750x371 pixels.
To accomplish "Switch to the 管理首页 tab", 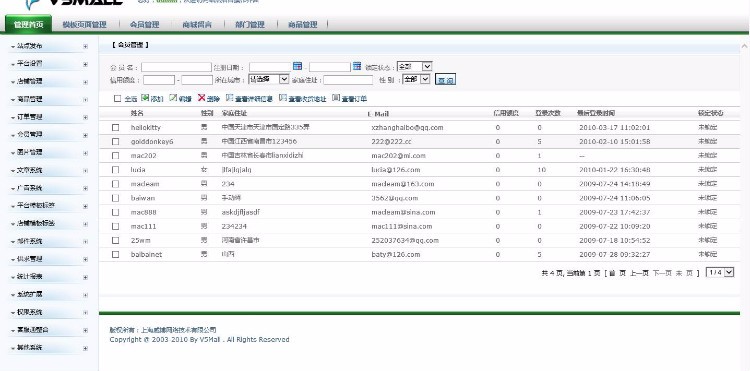I will [28, 24].
